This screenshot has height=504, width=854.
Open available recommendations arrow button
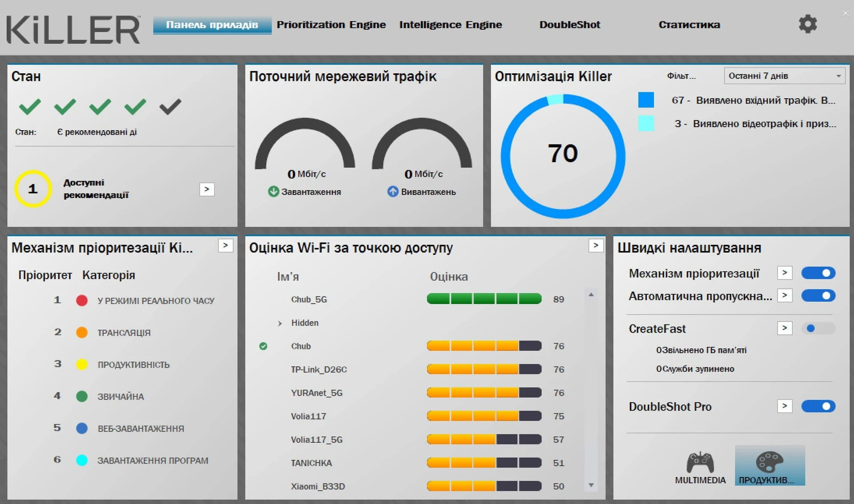click(x=207, y=189)
